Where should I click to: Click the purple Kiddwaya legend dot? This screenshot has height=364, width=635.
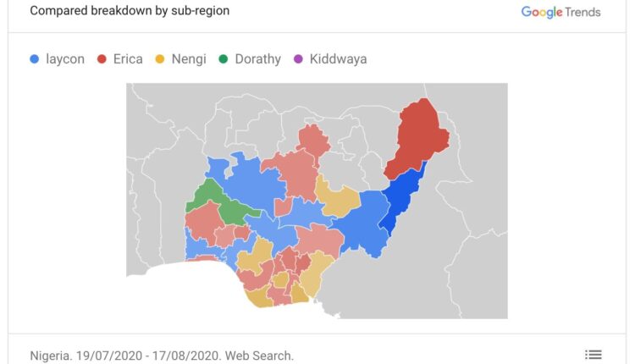pyautogui.click(x=297, y=59)
